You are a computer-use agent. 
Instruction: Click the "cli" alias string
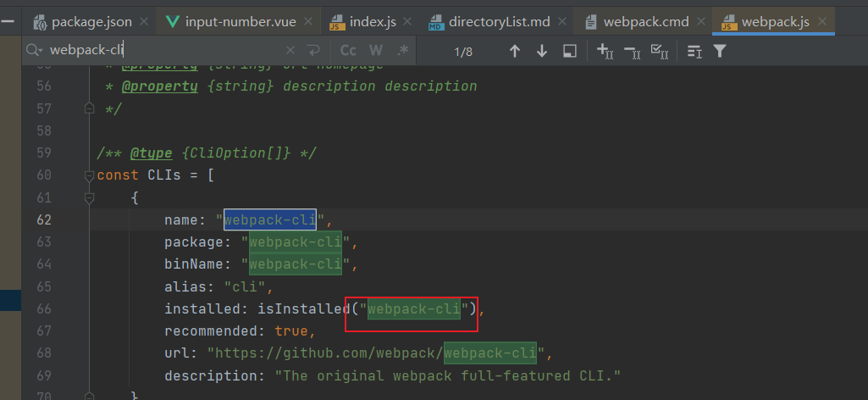coord(246,287)
